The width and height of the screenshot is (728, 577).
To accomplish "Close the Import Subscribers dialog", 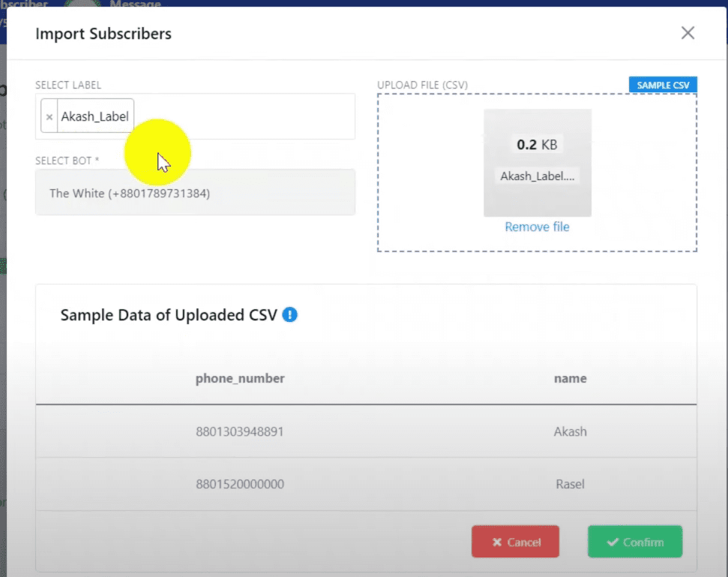I will click(688, 33).
